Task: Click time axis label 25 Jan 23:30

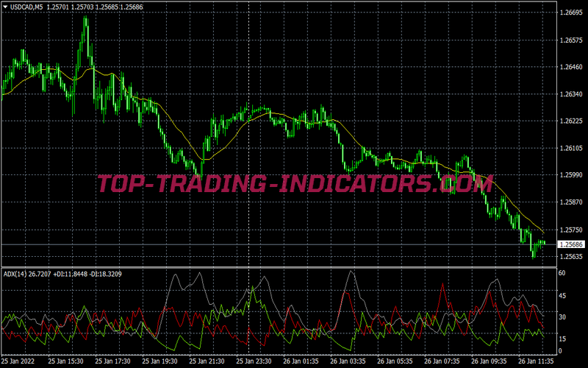Action: pyautogui.click(x=254, y=361)
